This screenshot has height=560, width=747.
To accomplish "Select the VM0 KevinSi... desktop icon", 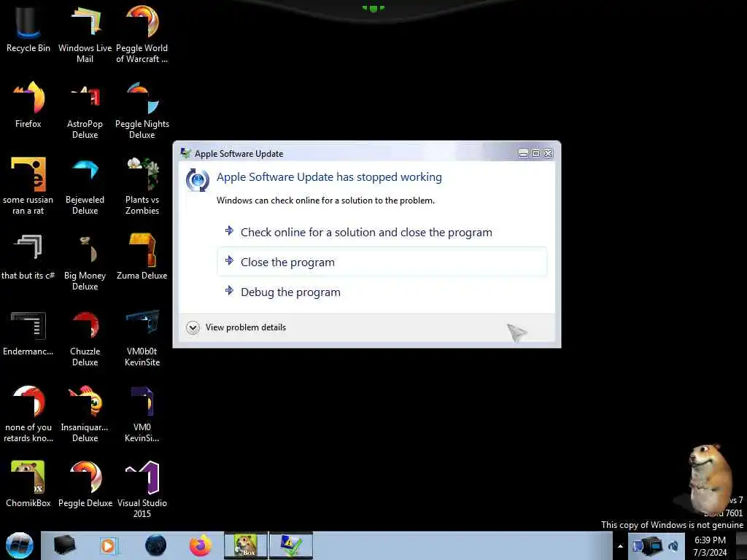I will (x=142, y=414).
